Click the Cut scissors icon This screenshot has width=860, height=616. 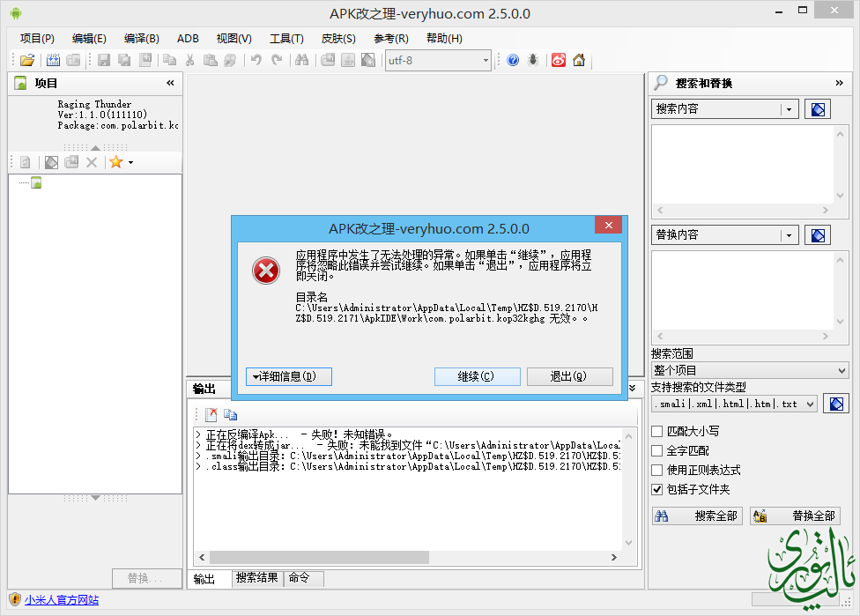(189, 60)
